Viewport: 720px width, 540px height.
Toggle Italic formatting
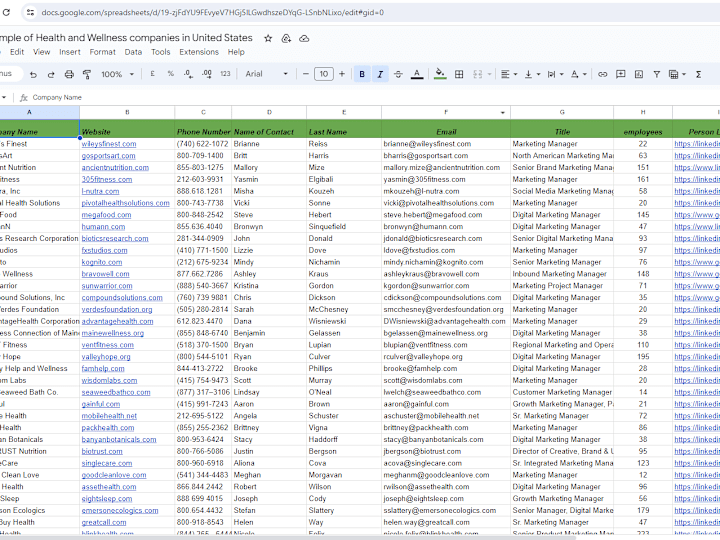point(380,74)
